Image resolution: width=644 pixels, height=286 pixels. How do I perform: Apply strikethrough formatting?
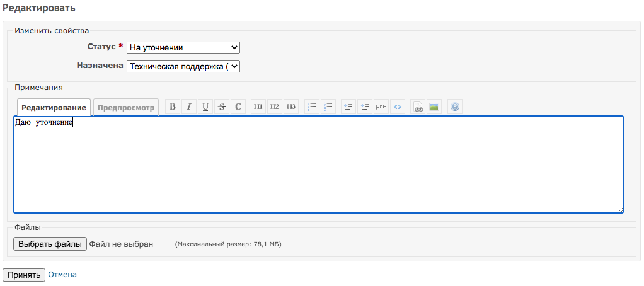pyautogui.click(x=222, y=107)
